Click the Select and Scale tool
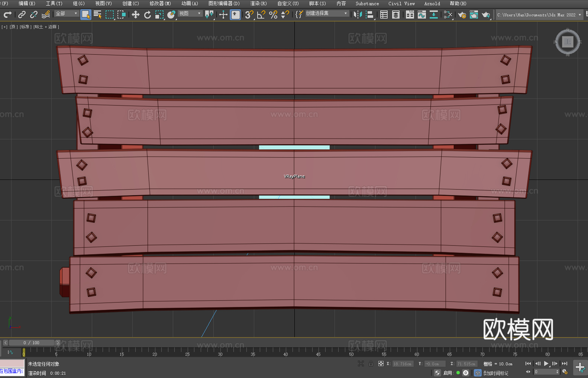 coord(159,14)
